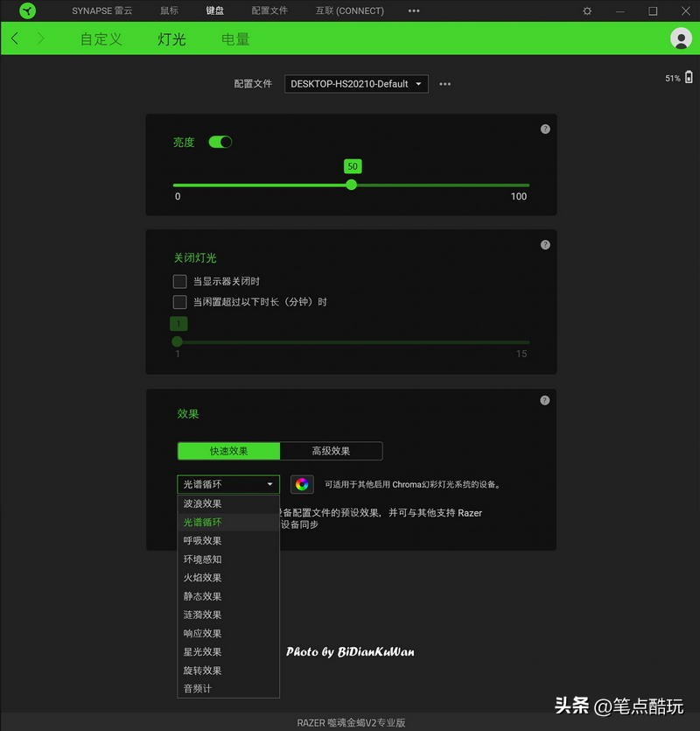
Task: Open the Chroma 幻彩 colored circle icon
Action: (x=302, y=483)
